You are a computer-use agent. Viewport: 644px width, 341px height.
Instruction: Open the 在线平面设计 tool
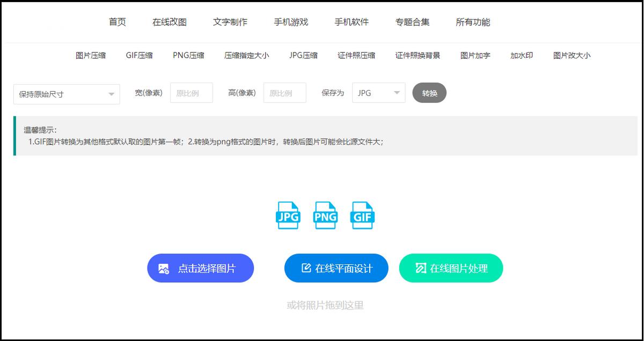pos(336,268)
